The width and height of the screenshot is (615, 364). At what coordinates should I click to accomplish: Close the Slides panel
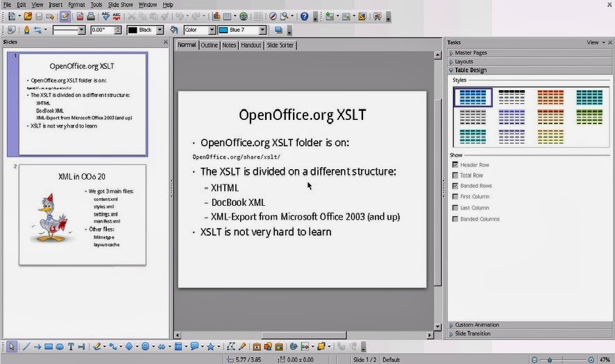pyautogui.click(x=165, y=42)
